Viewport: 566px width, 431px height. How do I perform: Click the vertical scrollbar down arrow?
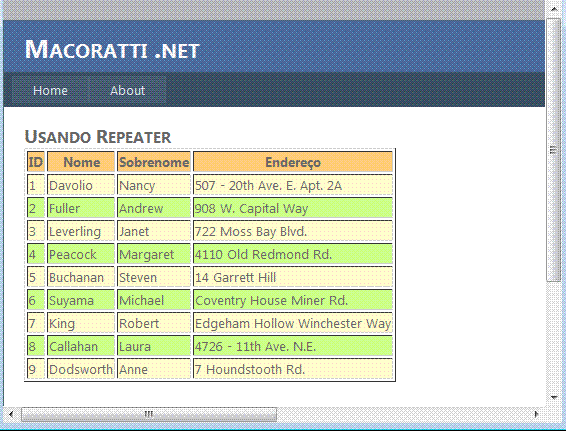coord(554,397)
